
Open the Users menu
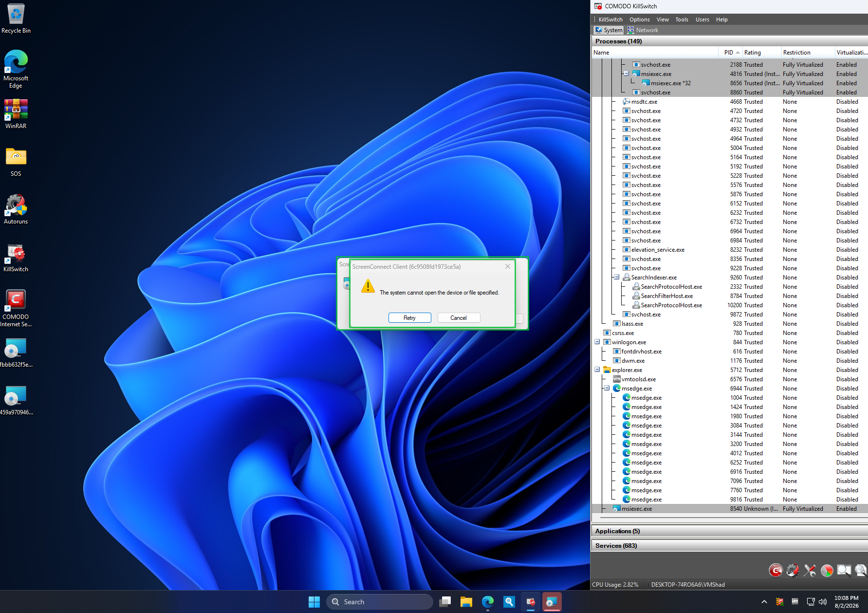702,19
